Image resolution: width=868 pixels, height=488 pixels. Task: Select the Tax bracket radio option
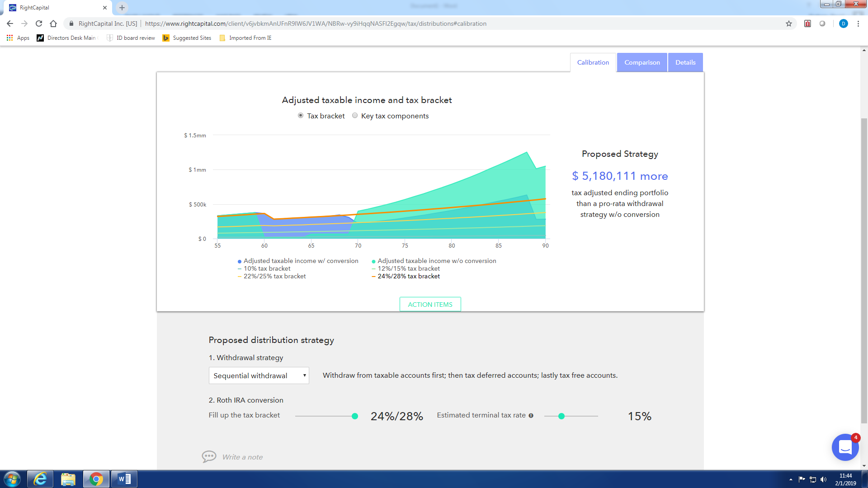coord(301,116)
